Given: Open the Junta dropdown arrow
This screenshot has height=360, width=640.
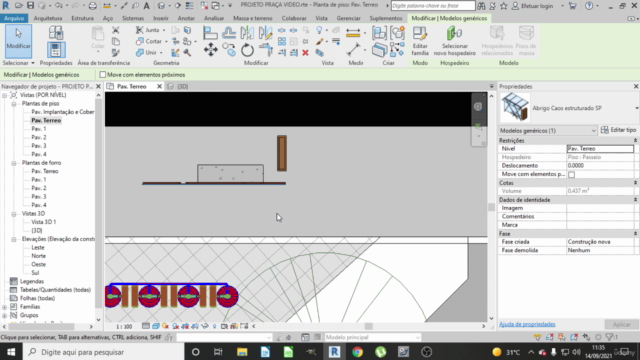Looking at the screenshot, I should 164,30.
